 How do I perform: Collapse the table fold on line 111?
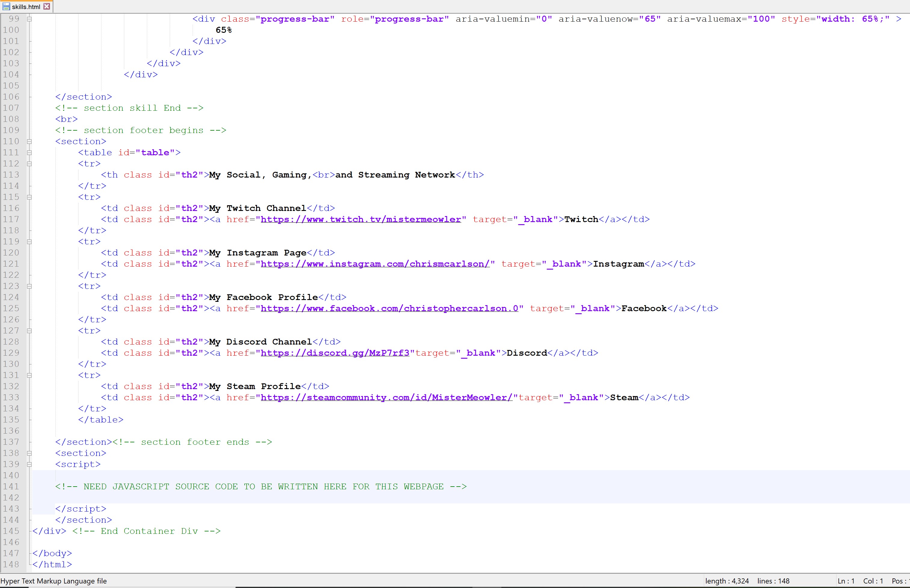[x=29, y=152]
